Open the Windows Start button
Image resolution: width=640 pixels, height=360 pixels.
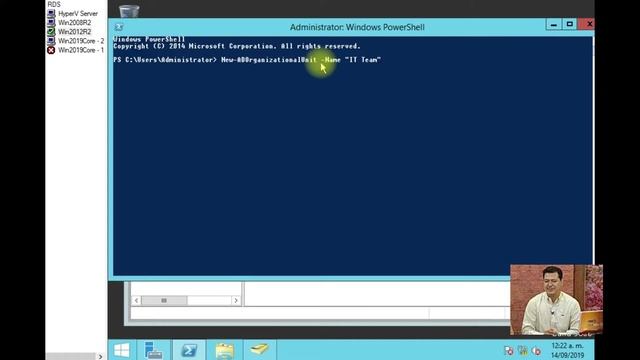pyautogui.click(x=122, y=350)
